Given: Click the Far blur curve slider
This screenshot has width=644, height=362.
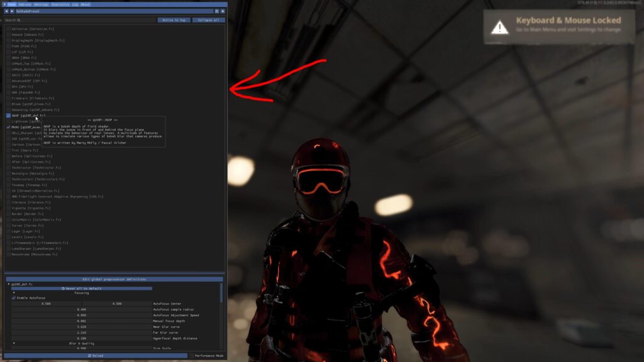Looking at the screenshot, I should click(82, 332).
